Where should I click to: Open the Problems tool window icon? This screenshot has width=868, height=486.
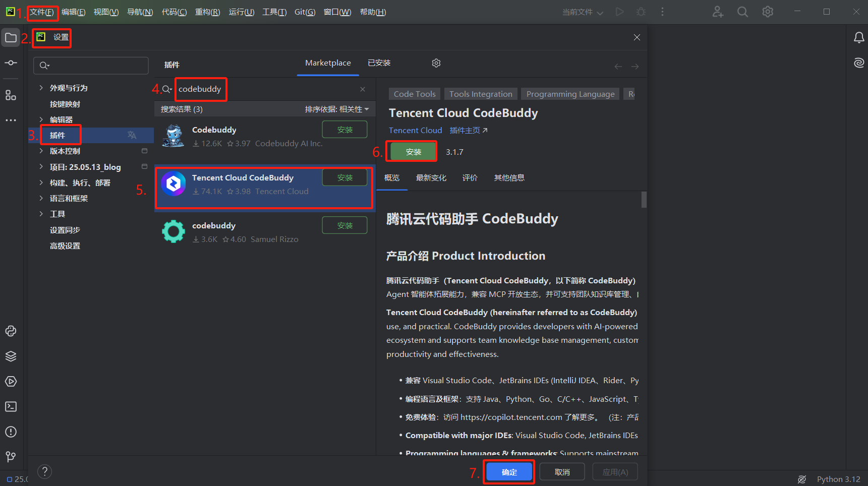pyautogui.click(x=11, y=432)
